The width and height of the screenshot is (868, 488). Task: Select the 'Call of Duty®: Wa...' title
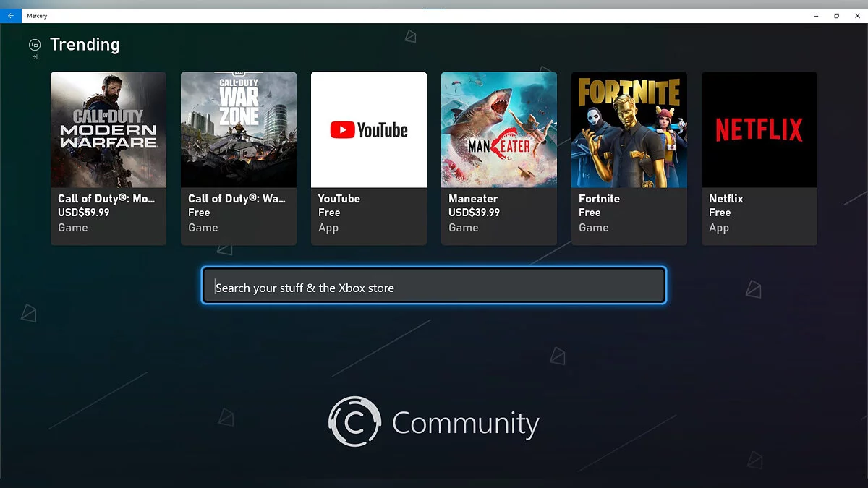237,198
